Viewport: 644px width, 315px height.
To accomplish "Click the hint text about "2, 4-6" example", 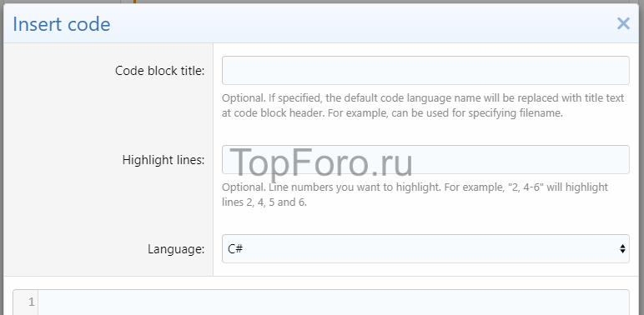I will click(415, 194).
